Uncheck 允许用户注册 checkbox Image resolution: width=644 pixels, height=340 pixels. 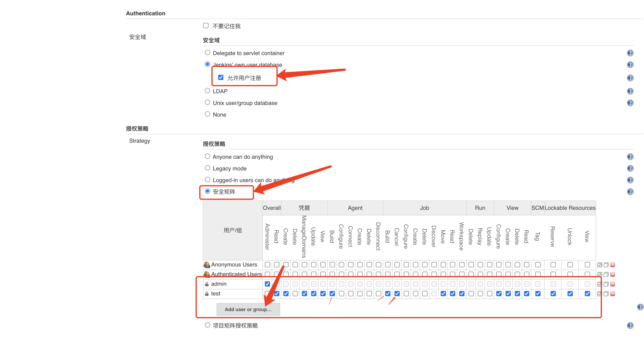(220, 77)
